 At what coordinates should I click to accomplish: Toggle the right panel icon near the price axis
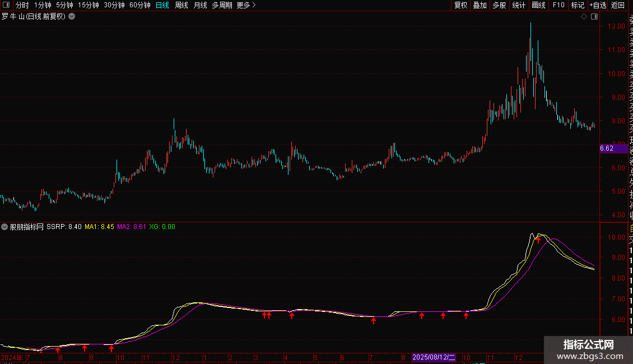click(594, 17)
